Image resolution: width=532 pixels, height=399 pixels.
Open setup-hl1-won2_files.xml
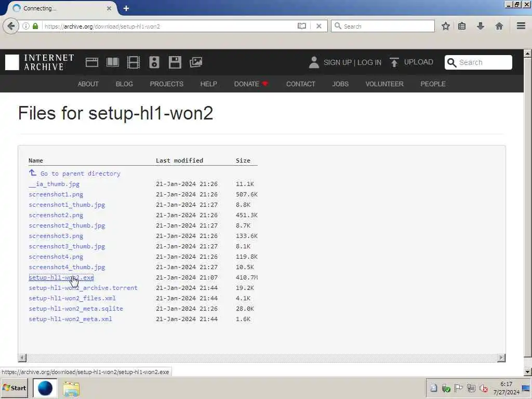coord(72,298)
